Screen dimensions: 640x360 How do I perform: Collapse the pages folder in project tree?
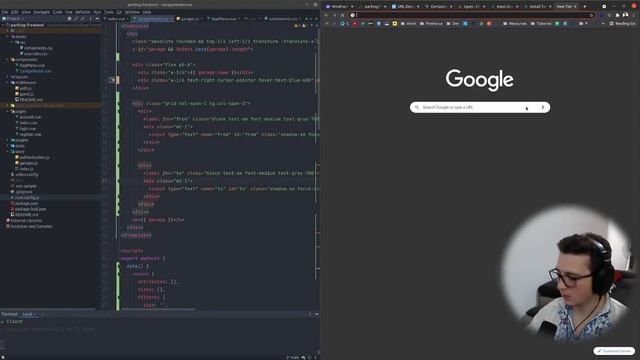click(x=7, y=111)
